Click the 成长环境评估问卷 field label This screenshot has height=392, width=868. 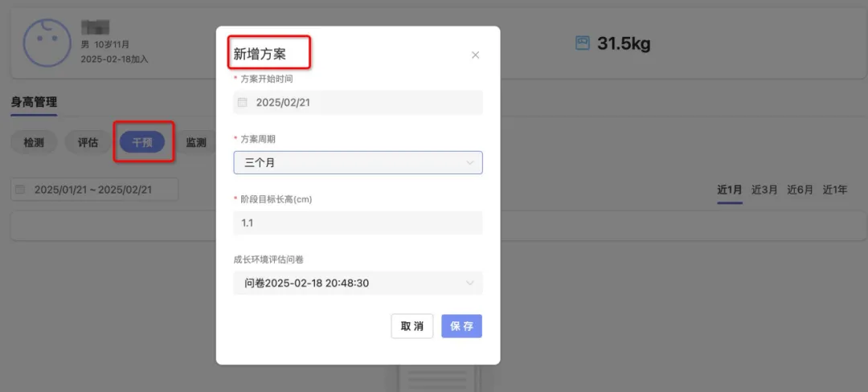point(268,258)
